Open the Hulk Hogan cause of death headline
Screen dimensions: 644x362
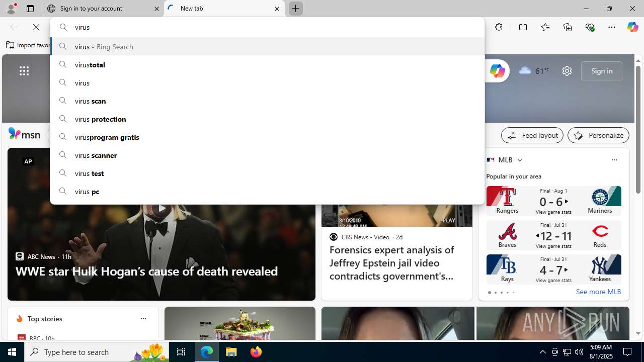click(x=146, y=271)
